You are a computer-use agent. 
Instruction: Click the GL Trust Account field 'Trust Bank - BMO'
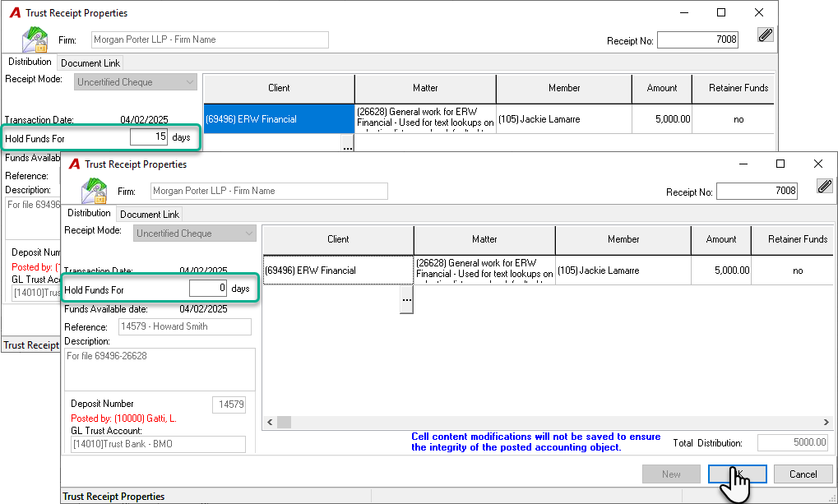[158, 444]
